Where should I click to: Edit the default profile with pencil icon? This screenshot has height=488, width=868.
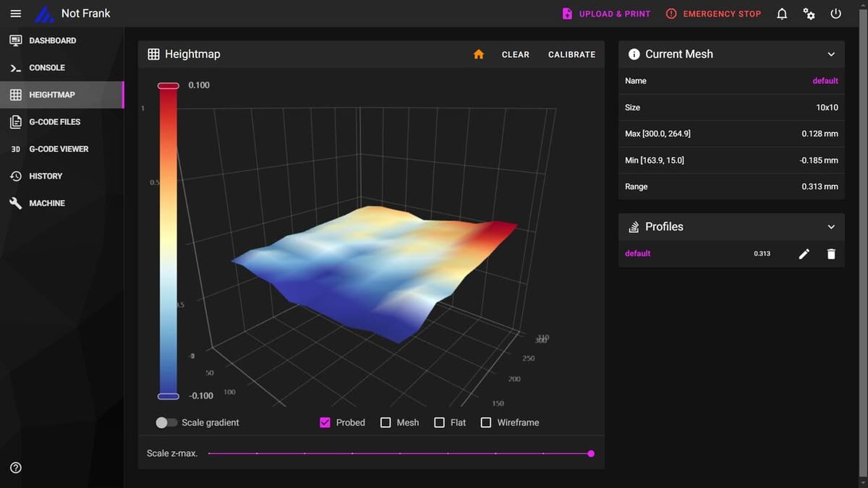(804, 254)
